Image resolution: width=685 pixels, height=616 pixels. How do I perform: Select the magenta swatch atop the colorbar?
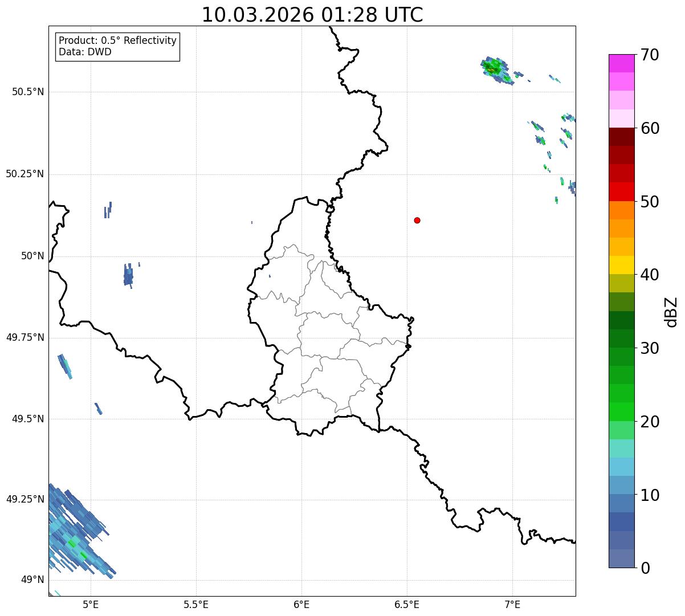[622, 63]
